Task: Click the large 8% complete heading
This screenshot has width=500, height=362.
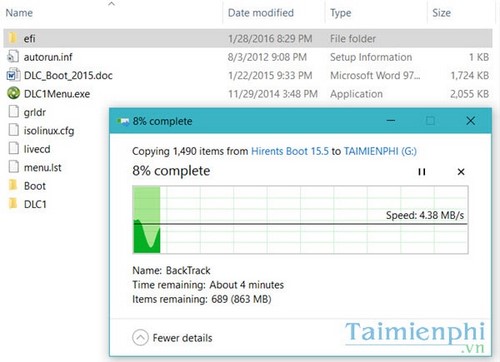Action: pyautogui.click(x=171, y=171)
